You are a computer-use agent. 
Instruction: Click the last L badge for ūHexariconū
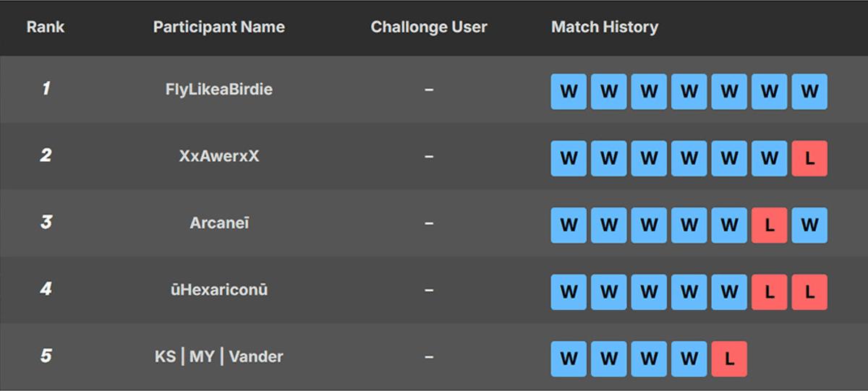click(809, 292)
